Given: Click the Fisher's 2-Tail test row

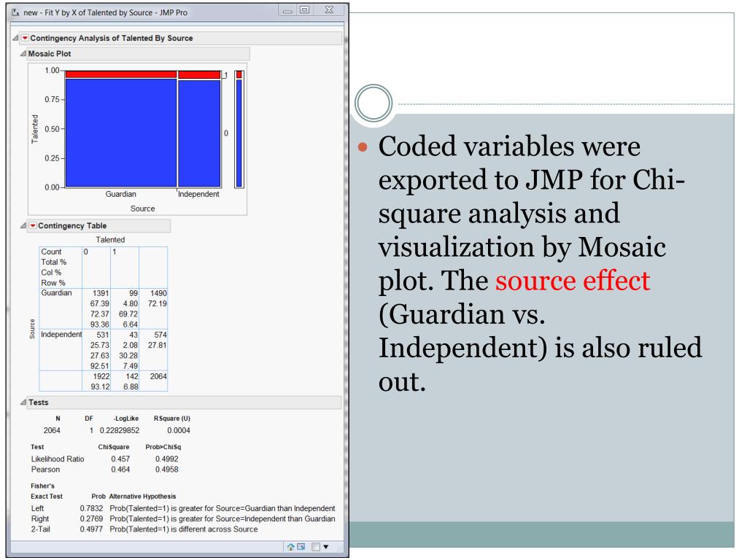Looking at the screenshot, I should click(144, 529).
